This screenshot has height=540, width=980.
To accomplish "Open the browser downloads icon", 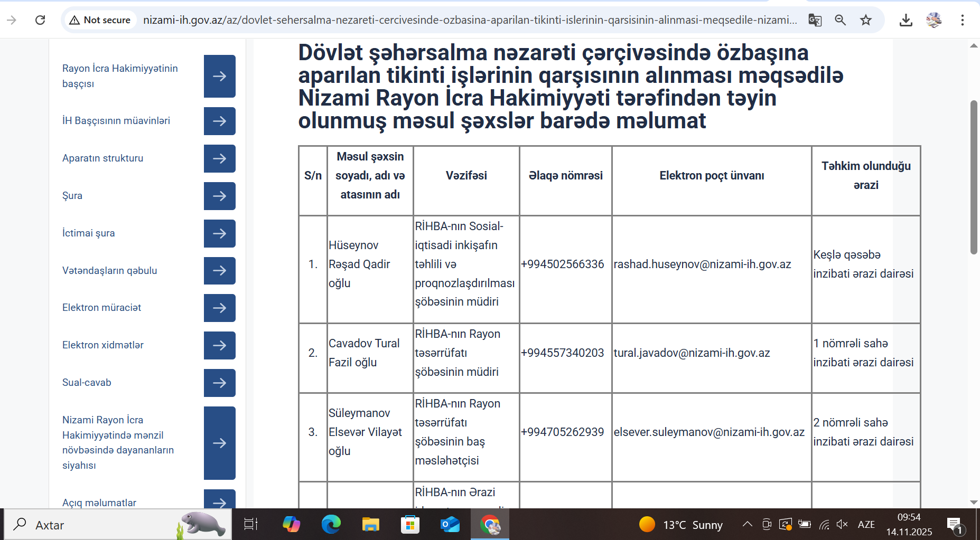I will coord(906,20).
